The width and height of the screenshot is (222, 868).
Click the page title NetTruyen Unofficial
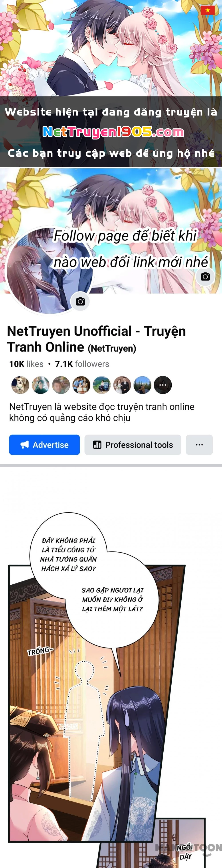96,339
